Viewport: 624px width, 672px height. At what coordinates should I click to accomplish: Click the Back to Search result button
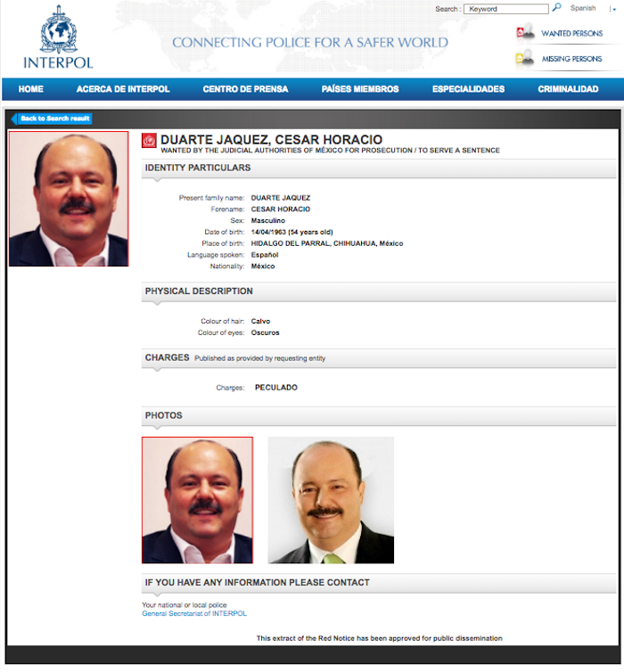55,119
